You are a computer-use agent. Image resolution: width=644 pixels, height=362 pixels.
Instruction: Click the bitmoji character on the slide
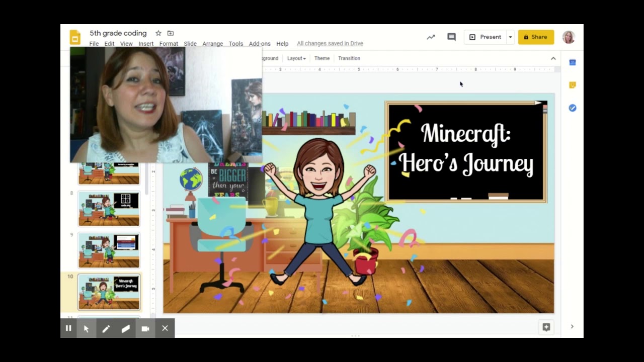(x=320, y=213)
